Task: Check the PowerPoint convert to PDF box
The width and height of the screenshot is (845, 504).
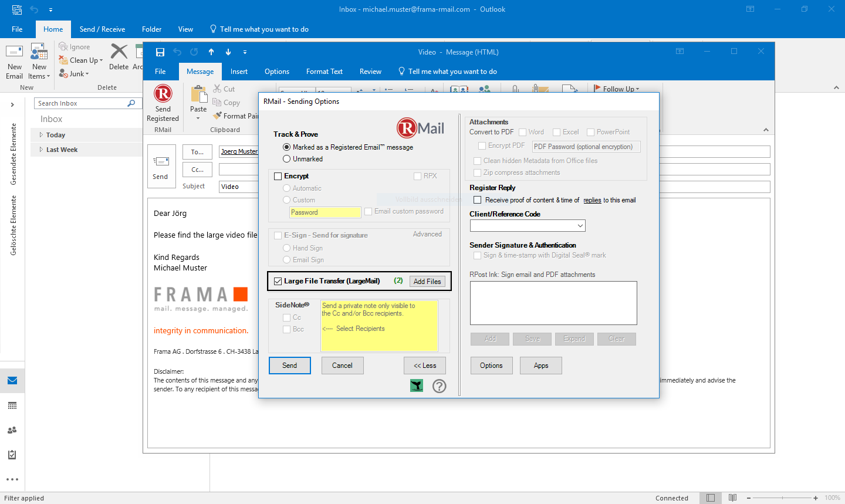Action: click(591, 132)
